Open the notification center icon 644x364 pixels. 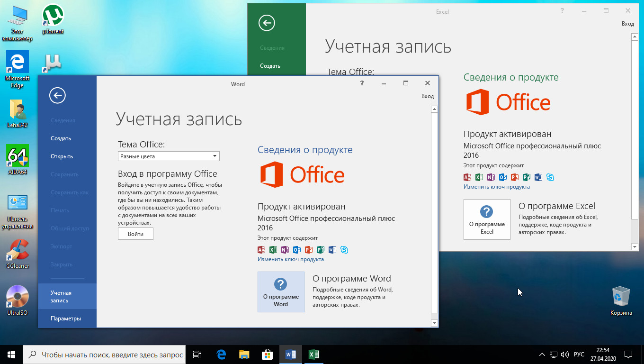[628, 355]
